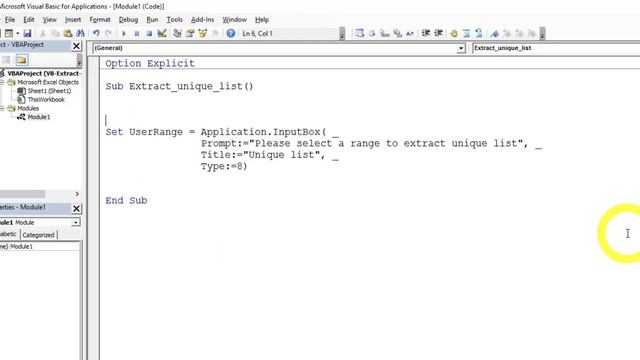Viewport: 640px width, 360px height.
Task: Click the Break (pause) icon
Action: pyautogui.click(x=137, y=33)
